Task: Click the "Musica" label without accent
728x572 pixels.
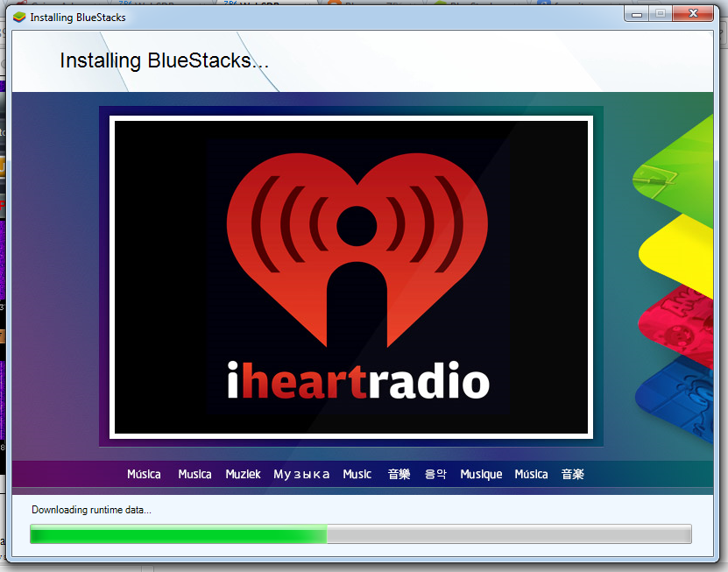Action: click(x=195, y=474)
